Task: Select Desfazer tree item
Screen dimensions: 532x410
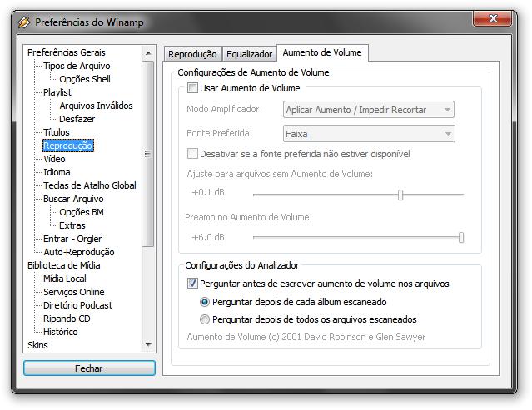Action: pos(77,119)
